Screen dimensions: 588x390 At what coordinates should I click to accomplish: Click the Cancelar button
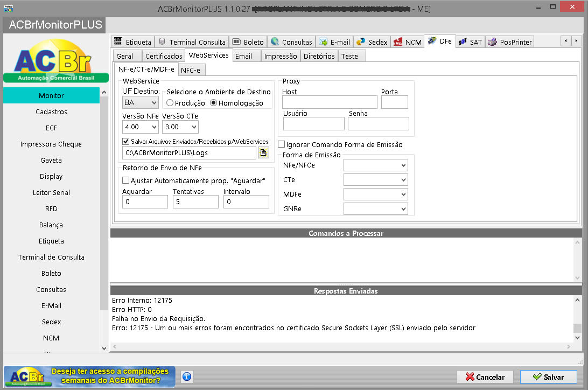(x=485, y=377)
